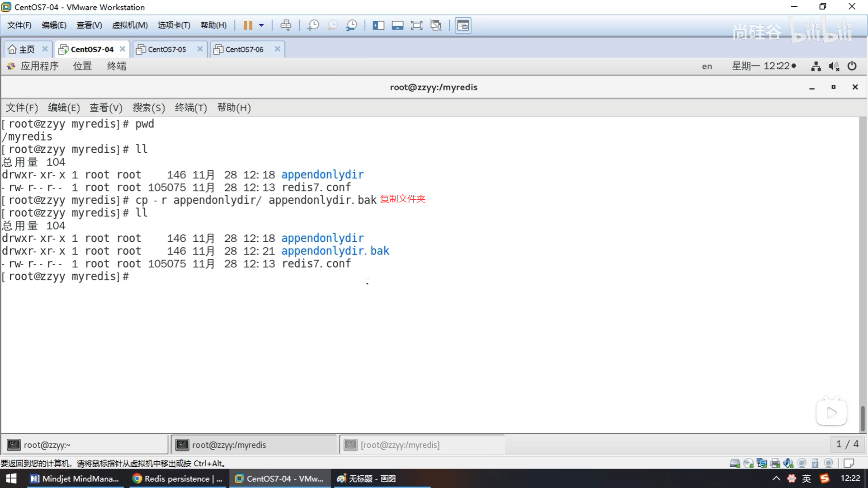868x488 pixels.
Task: Click the 1 / 4 workspace switcher
Action: pos(847,444)
